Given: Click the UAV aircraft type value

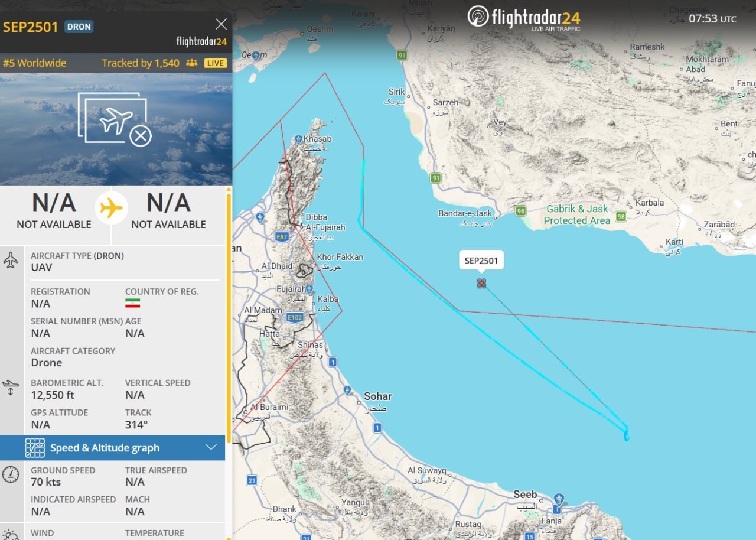Looking at the screenshot, I should click(41, 267).
